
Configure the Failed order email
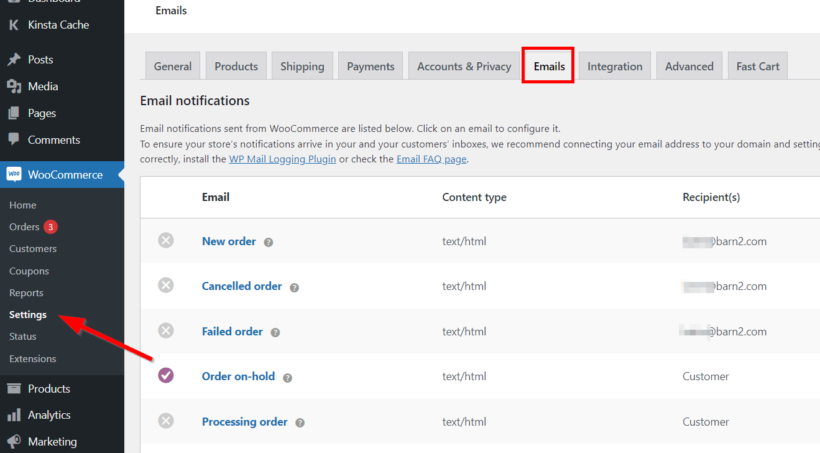click(232, 331)
